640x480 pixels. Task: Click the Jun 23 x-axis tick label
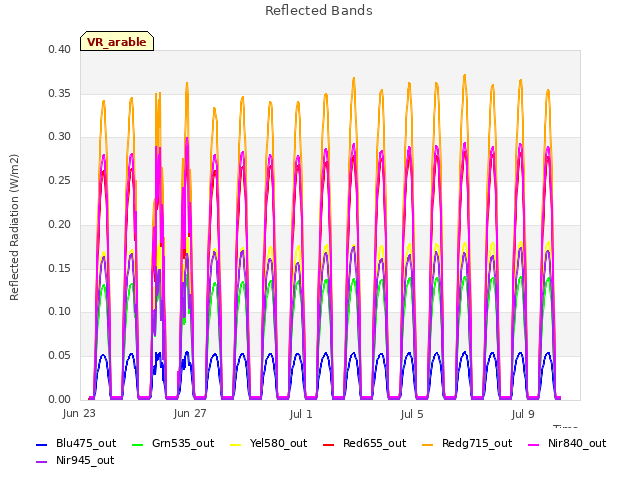[79, 413]
